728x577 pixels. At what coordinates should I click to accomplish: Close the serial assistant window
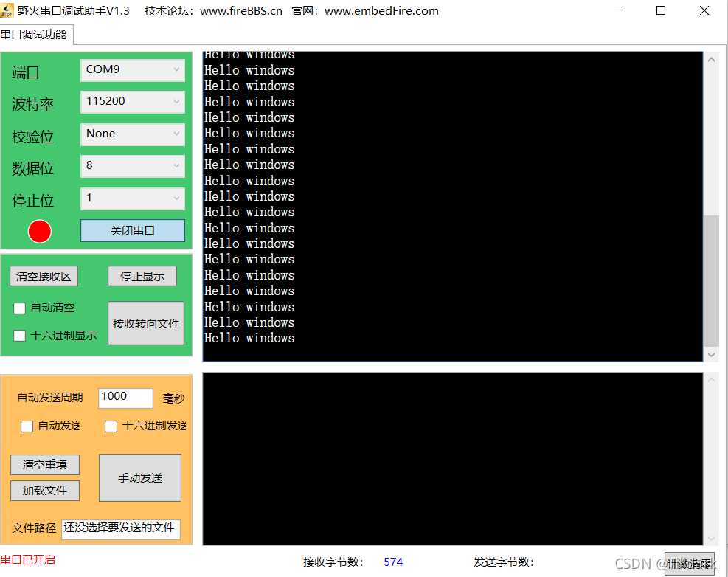(704, 10)
